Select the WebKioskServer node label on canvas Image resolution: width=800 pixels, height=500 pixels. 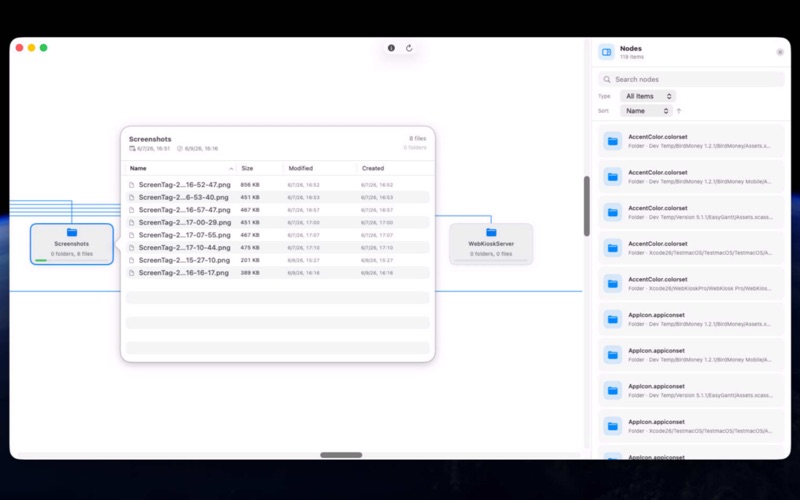coord(491,244)
